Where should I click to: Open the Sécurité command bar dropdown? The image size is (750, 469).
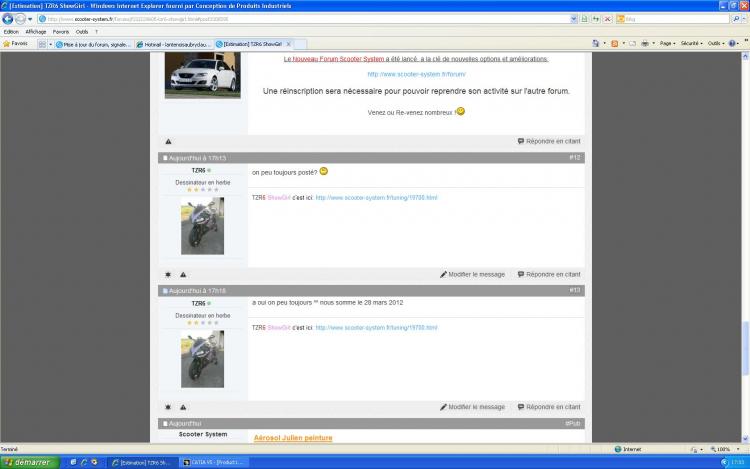pos(691,44)
